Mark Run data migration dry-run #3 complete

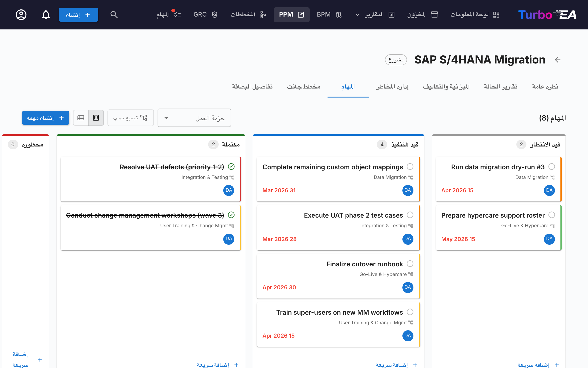tap(551, 167)
